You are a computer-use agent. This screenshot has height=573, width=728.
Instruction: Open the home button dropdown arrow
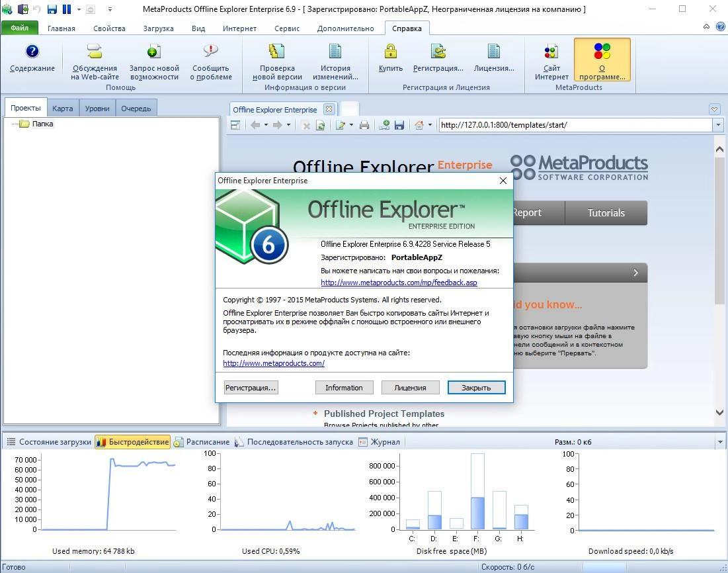430,125
